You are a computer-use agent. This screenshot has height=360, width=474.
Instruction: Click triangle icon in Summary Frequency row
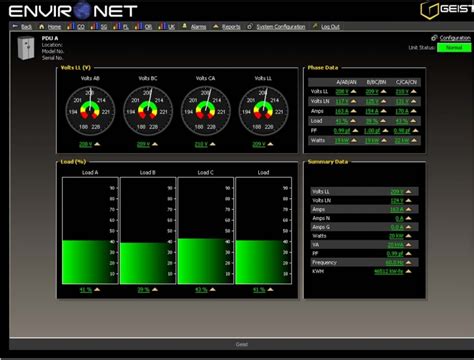(408, 262)
